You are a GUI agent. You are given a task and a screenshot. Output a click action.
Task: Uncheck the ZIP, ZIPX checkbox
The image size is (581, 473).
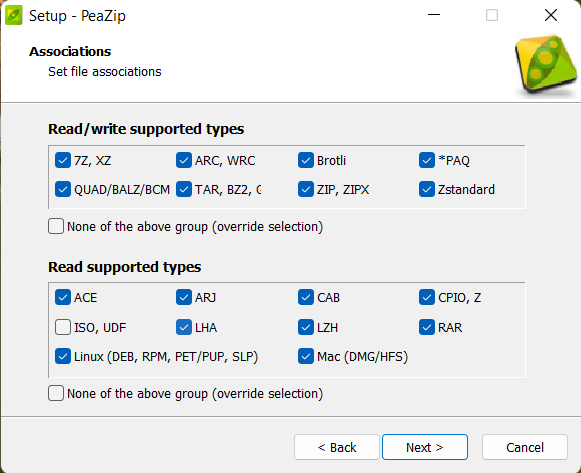pos(306,189)
